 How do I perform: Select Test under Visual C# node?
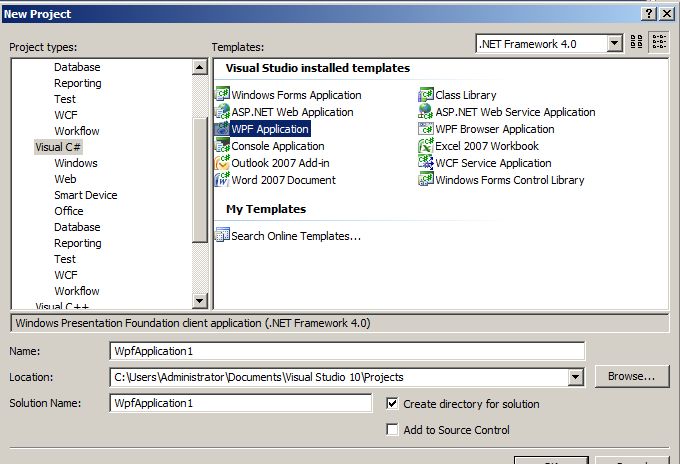click(65, 259)
